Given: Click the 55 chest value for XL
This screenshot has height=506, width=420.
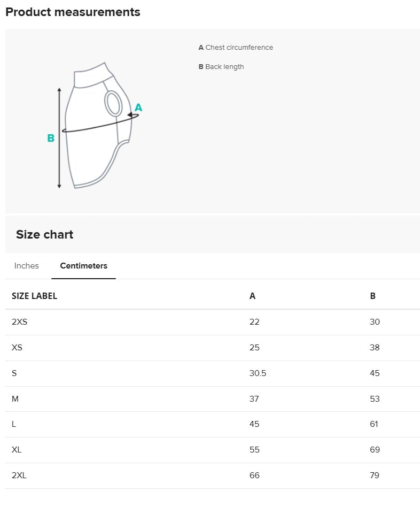Looking at the screenshot, I should [254, 450].
